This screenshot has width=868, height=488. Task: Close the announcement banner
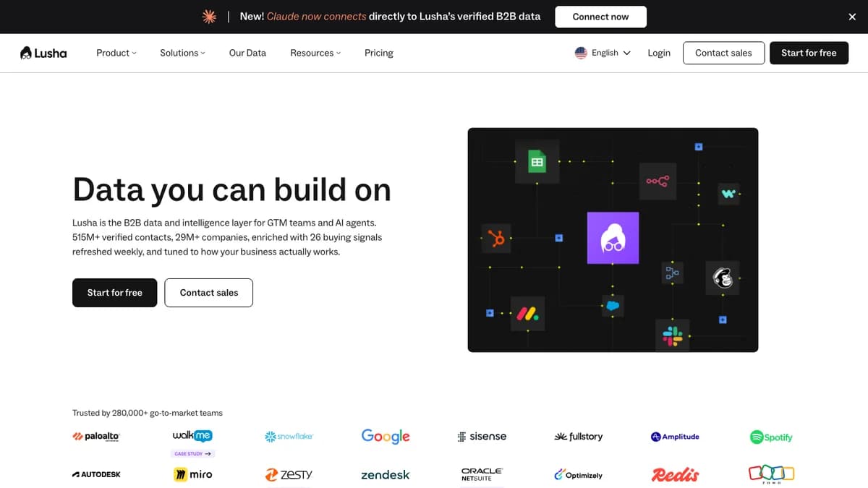coord(852,17)
